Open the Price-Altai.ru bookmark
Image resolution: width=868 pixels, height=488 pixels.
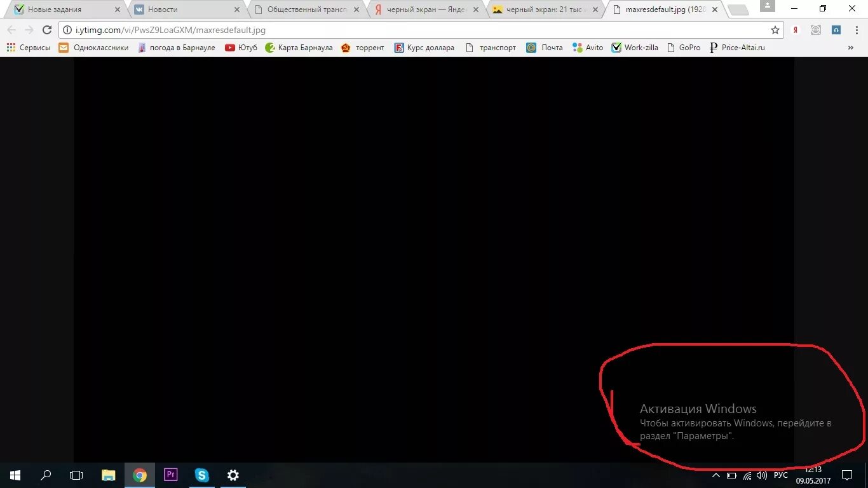(x=737, y=48)
